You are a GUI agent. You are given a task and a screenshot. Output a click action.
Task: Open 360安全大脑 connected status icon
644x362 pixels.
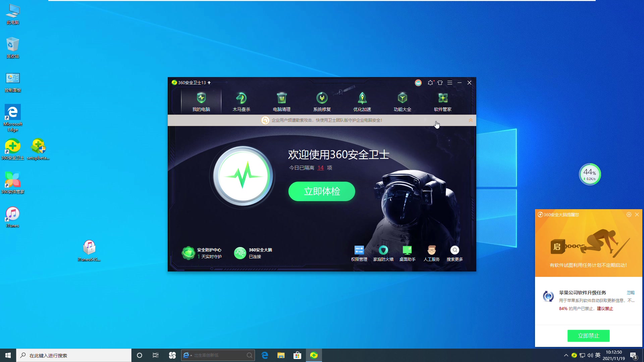240,253
